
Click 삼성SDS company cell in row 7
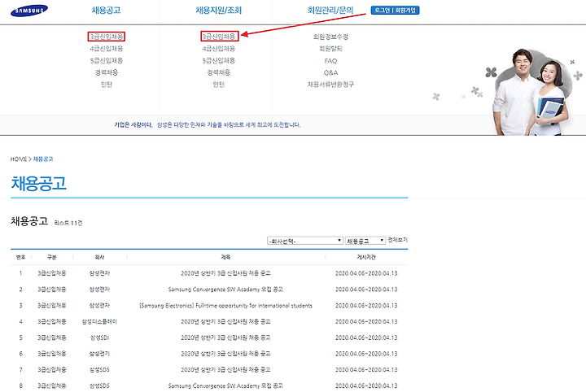(99, 369)
